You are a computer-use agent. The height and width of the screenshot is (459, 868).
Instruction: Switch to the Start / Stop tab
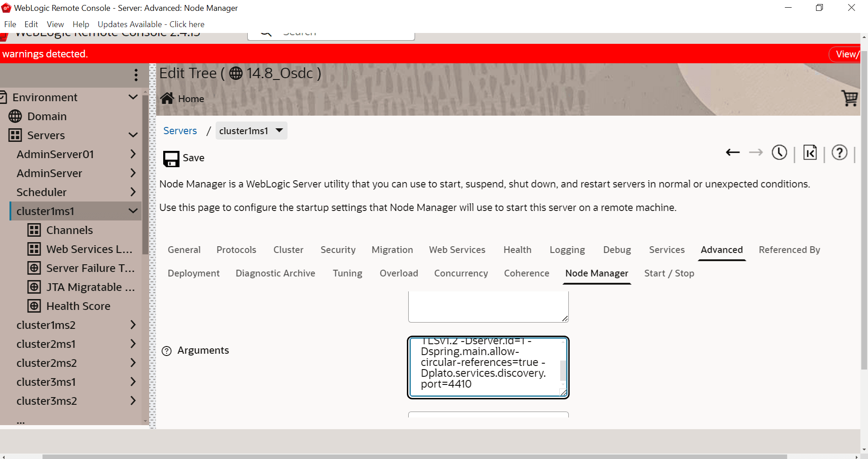(x=669, y=273)
